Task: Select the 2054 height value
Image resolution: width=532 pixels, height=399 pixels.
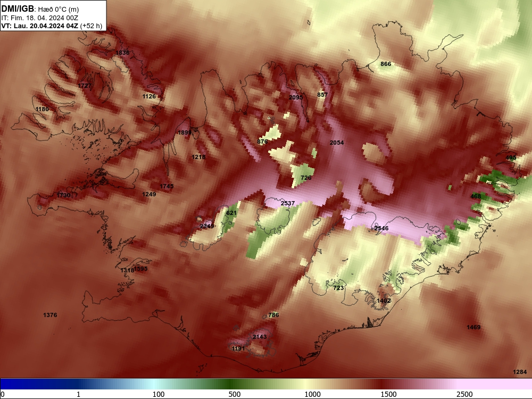Action: pyautogui.click(x=337, y=143)
